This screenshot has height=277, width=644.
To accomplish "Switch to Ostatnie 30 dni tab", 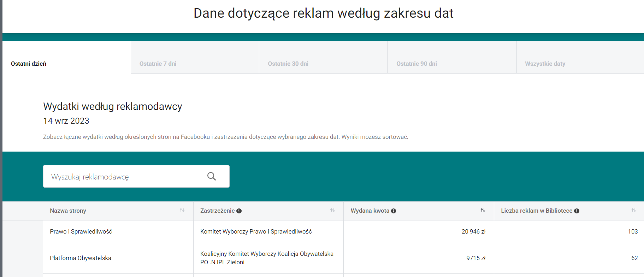I will click(288, 64).
